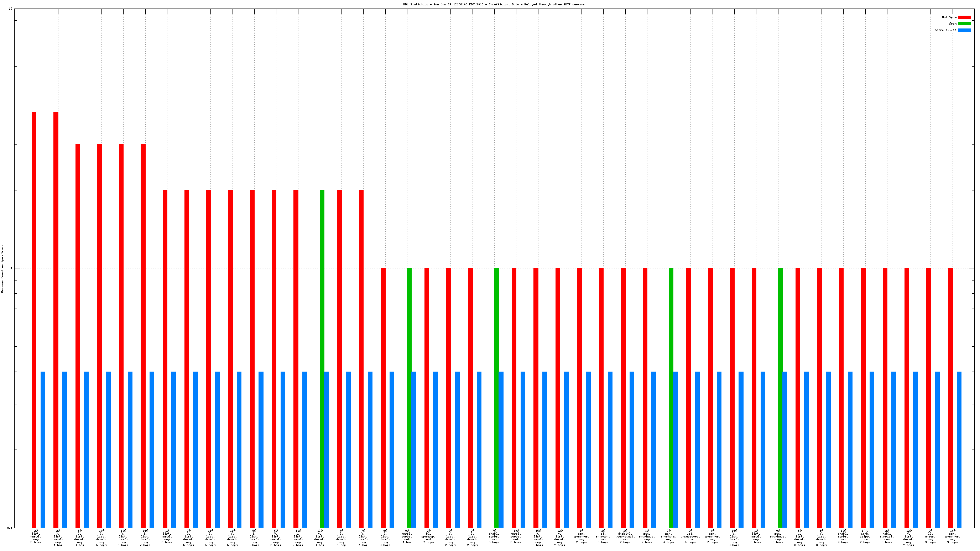This screenshot has width=980, height=551.
Task: Click the iadb.isipp.com 2 hops label
Action: (865, 536)
